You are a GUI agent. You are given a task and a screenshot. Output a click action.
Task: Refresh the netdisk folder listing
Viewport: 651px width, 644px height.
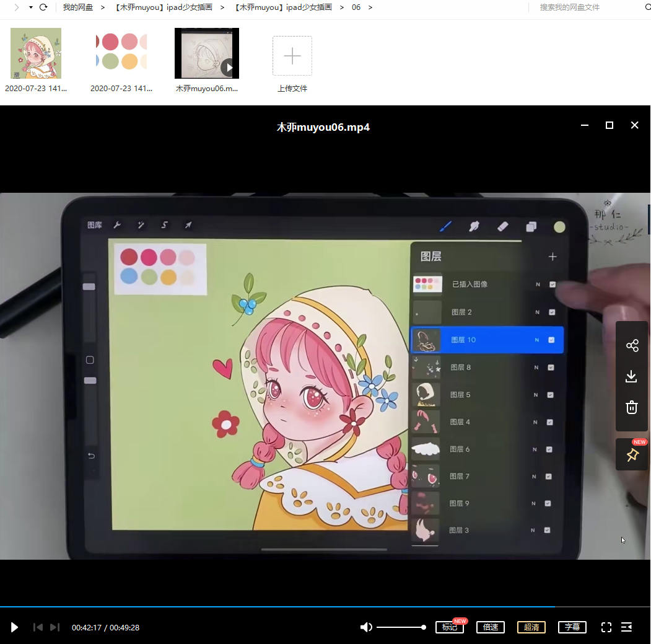[x=43, y=7]
